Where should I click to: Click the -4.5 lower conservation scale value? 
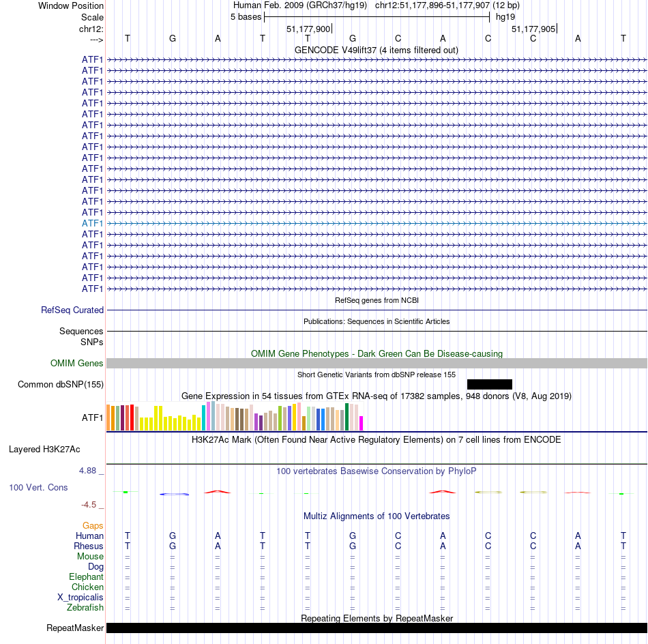pyautogui.click(x=89, y=504)
